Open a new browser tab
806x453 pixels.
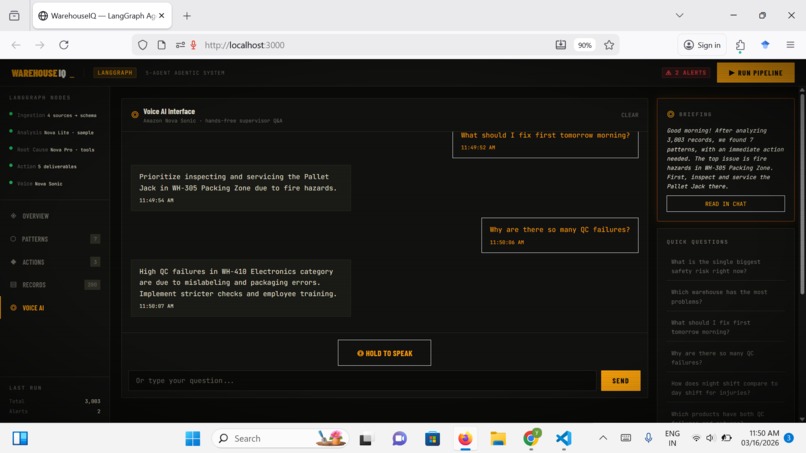(x=187, y=16)
